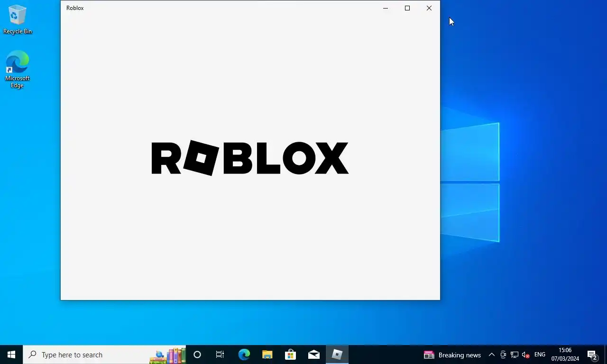The height and width of the screenshot is (364, 607).
Task: Click the taskbar search box
Action: tap(104, 355)
